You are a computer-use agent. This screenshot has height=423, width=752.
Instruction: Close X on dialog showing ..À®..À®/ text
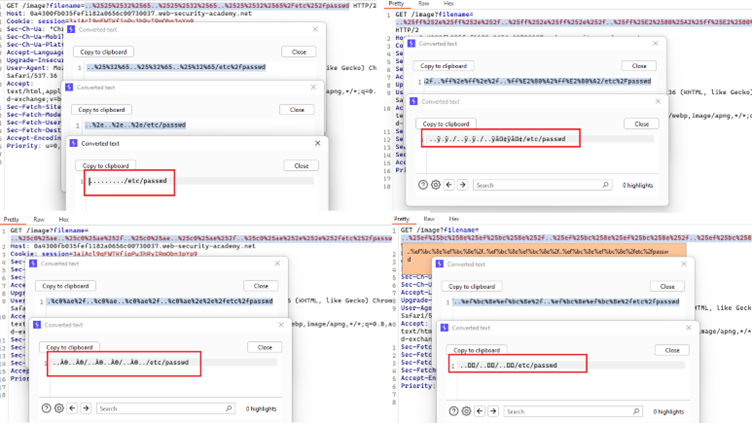pos(281,325)
